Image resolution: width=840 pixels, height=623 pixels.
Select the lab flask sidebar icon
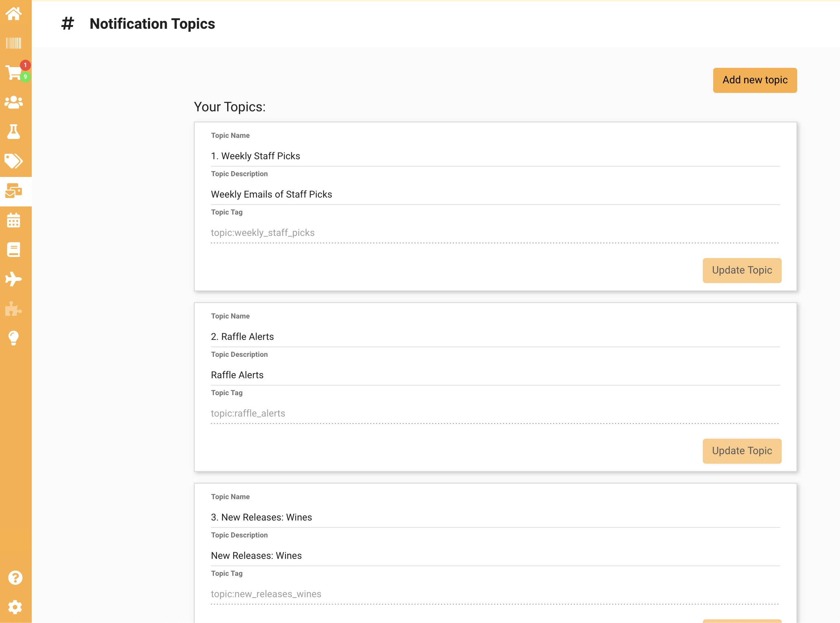[x=14, y=132]
